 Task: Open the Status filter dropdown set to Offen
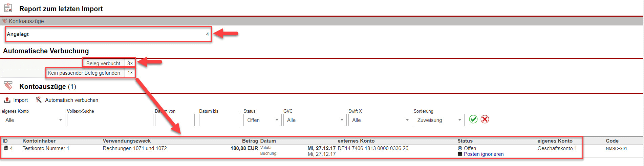tap(262, 120)
